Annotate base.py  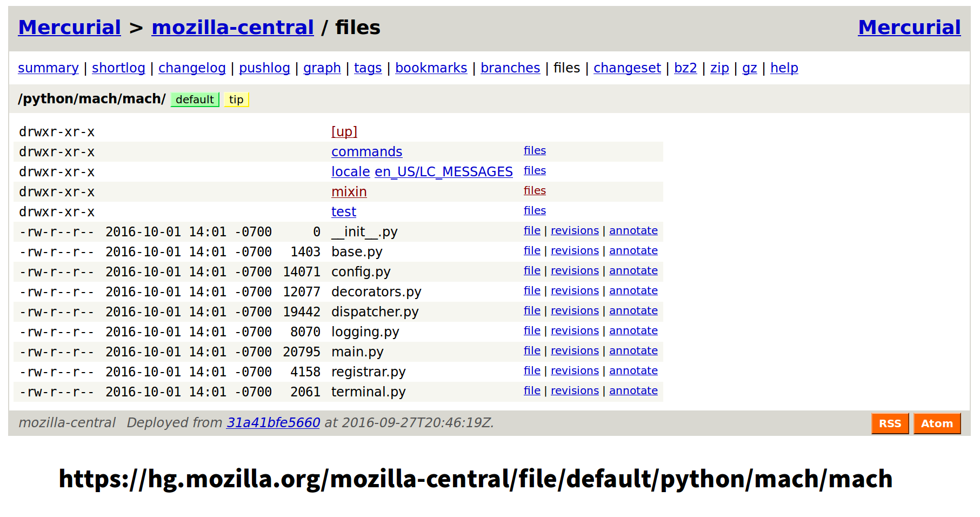633,250
